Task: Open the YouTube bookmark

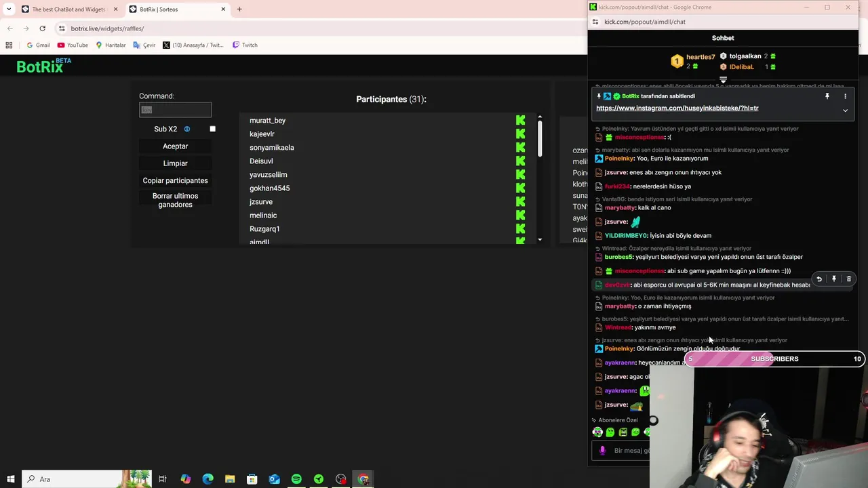Action: pos(73,45)
